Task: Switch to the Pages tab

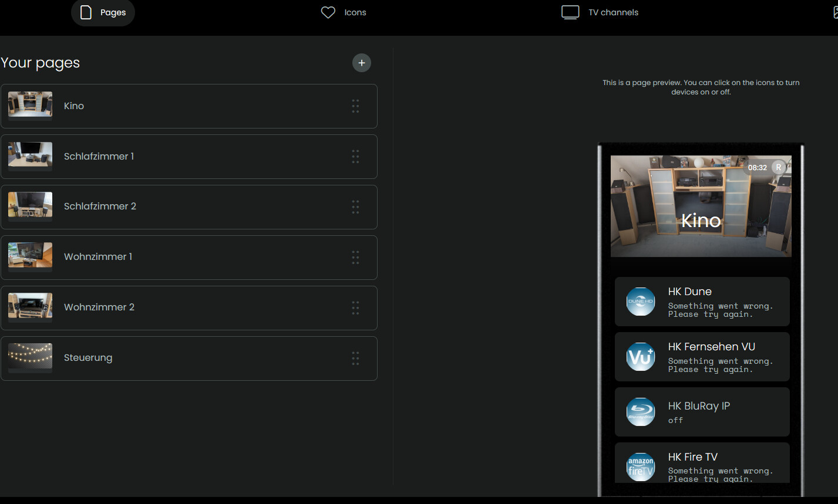Action: [x=103, y=12]
